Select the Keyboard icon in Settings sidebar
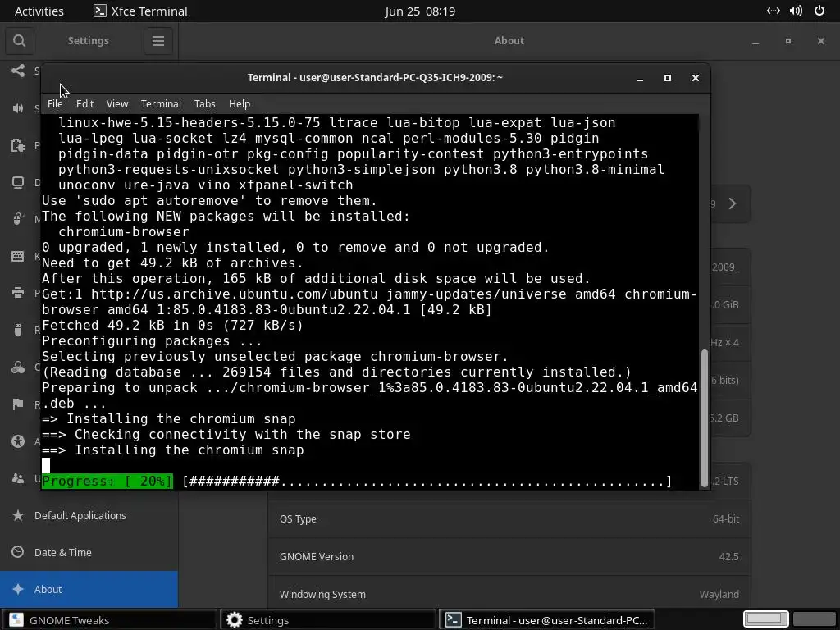Image resolution: width=840 pixels, height=630 pixels. (18, 256)
